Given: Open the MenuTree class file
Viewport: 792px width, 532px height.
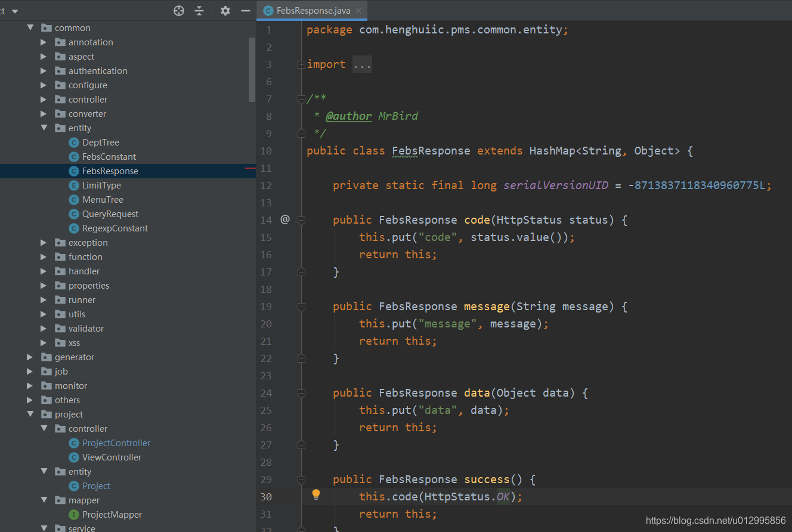Looking at the screenshot, I should (x=103, y=199).
